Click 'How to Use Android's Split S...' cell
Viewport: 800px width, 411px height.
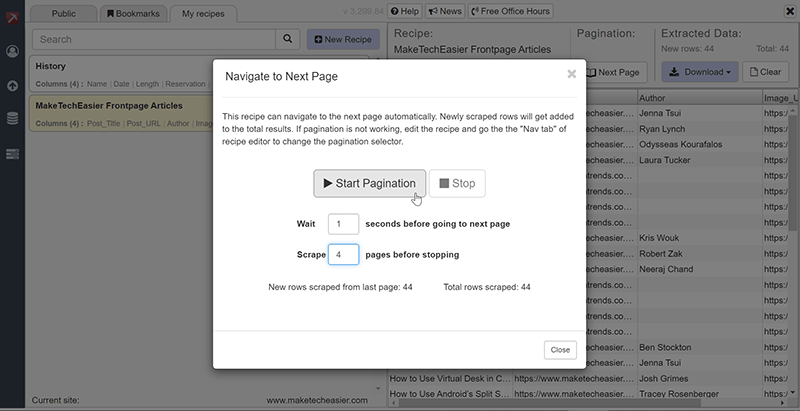(450, 394)
